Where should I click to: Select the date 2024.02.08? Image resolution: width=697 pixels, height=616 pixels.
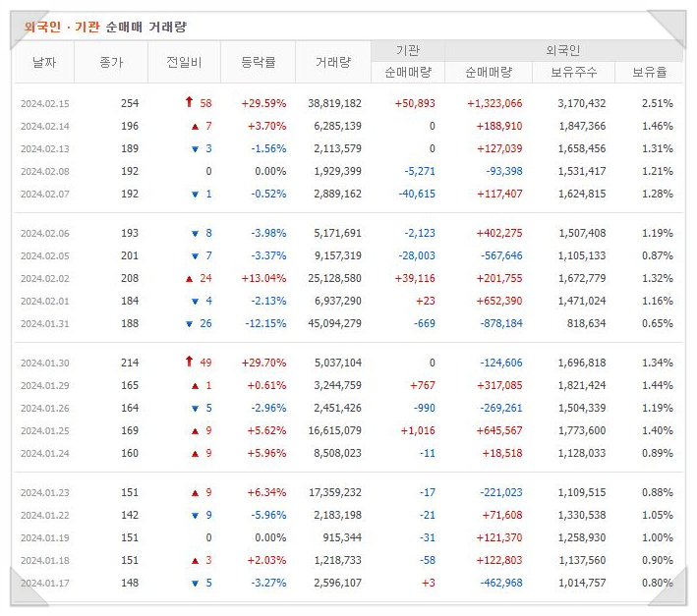45,171
